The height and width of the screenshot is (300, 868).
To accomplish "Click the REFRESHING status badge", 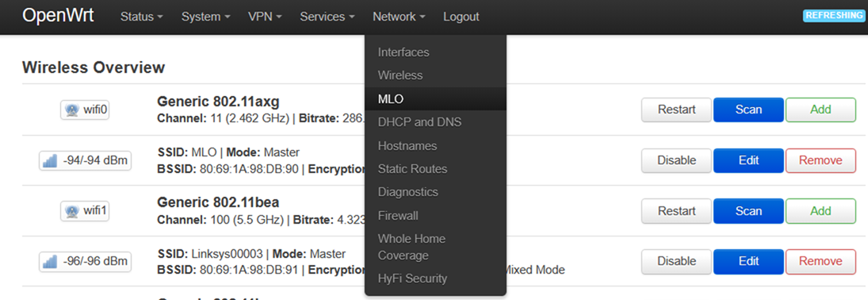I will click(x=833, y=16).
